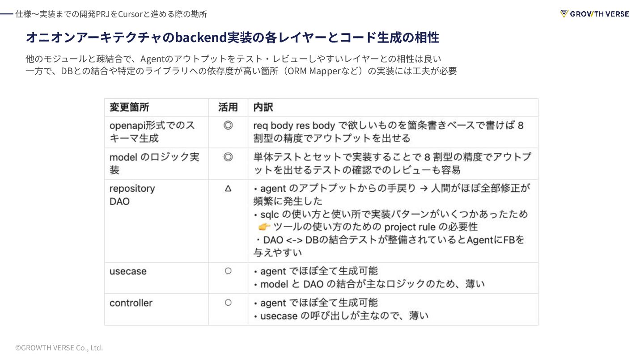Click the ©GROWTH VERSE Co., Ltd. footer
Viewport: 644px width, 362px height.
click(x=59, y=348)
